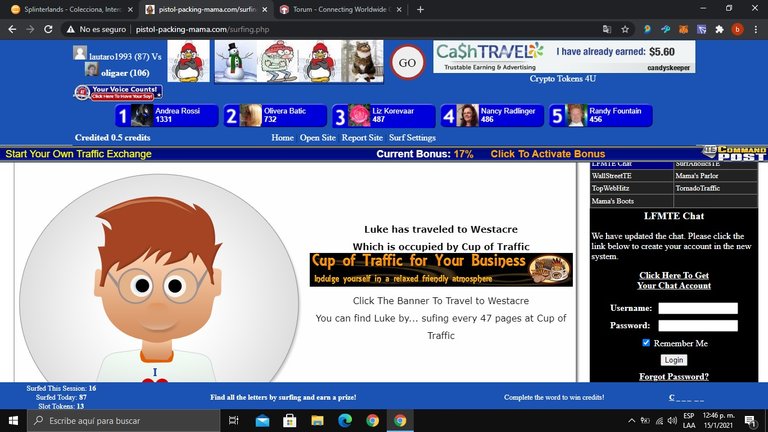Click the grumpy old man image

pos(278,61)
